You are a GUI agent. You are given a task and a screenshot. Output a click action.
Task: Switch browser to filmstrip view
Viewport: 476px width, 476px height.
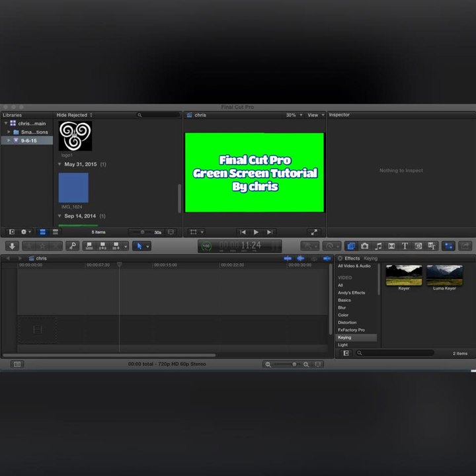tap(43, 232)
